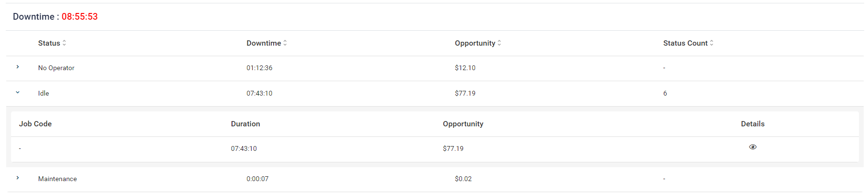Click the Status column header
Viewport: 868px width, 196px height.
[x=49, y=43]
